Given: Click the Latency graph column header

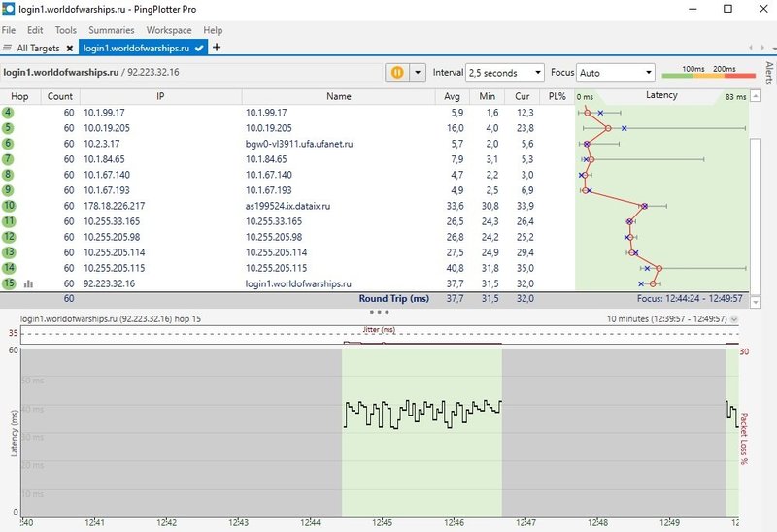Looking at the screenshot, I should tap(661, 95).
